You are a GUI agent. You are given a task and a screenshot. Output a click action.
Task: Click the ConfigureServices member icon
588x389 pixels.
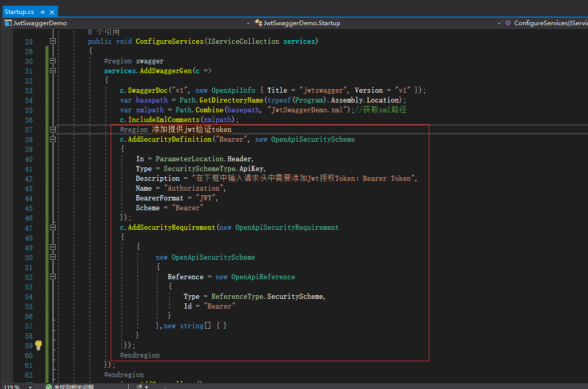[x=508, y=23]
